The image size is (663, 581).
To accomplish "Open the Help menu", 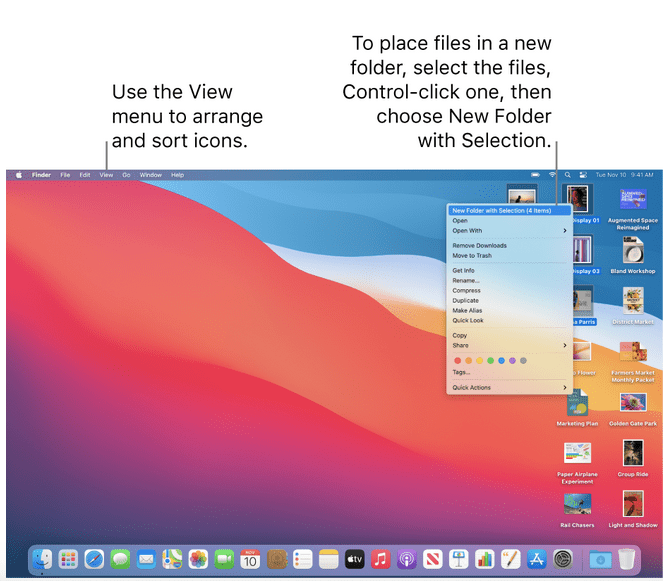I will [x=178, y=175].
